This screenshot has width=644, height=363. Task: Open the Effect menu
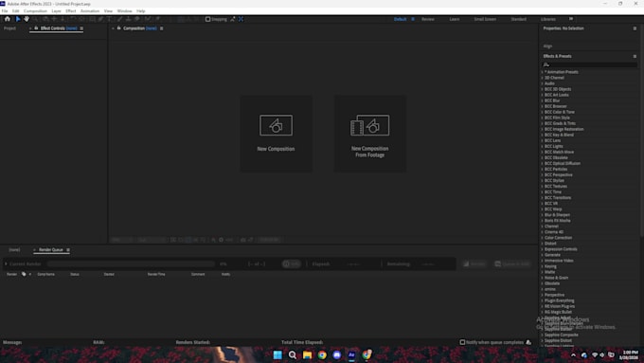pyautogui.click(x=71, y=11)
